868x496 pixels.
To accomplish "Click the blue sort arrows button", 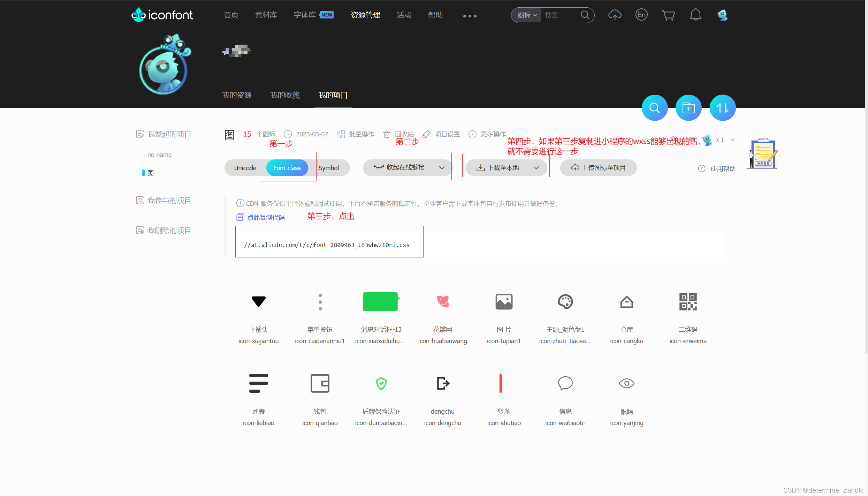I will pyautogui.click(x=722, y=108).
